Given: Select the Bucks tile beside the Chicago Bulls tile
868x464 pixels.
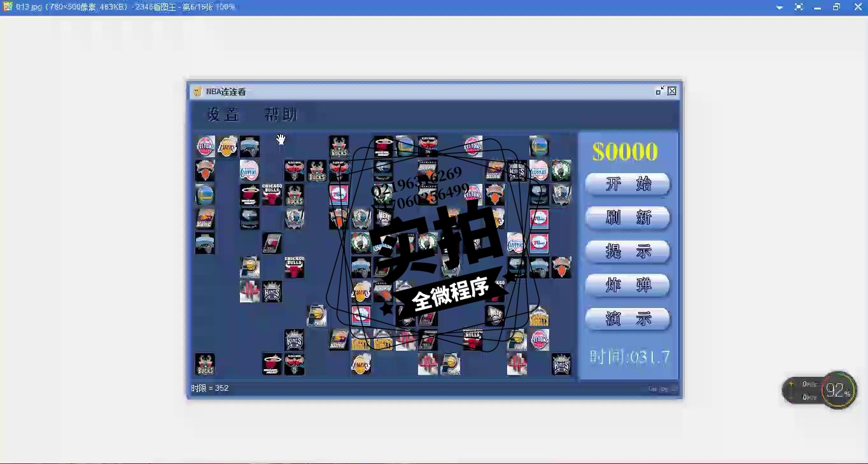Looking at the screenshot, I should tap(294, 195).
